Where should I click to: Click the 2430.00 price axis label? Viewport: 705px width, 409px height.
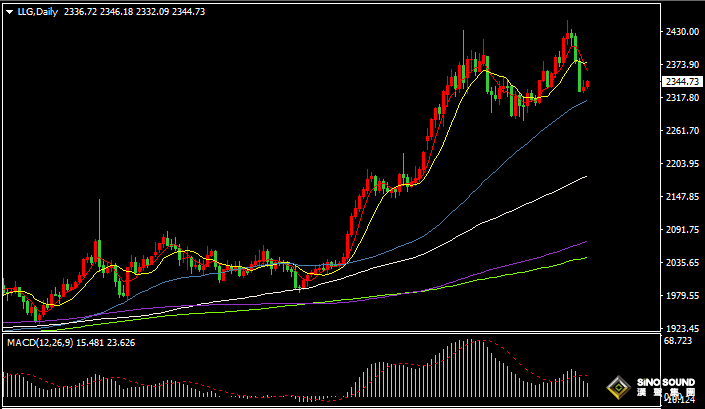point(681,32)
